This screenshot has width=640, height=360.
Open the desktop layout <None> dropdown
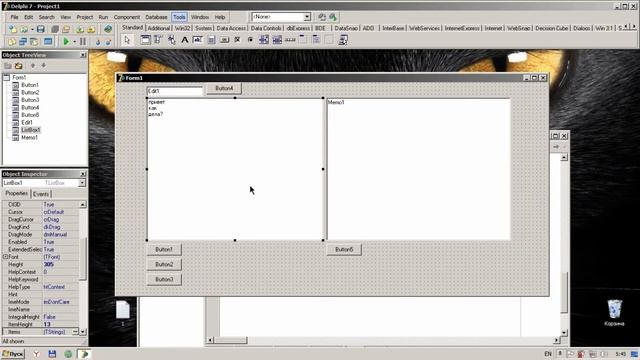pyautogui.click(x=307, y=17)
